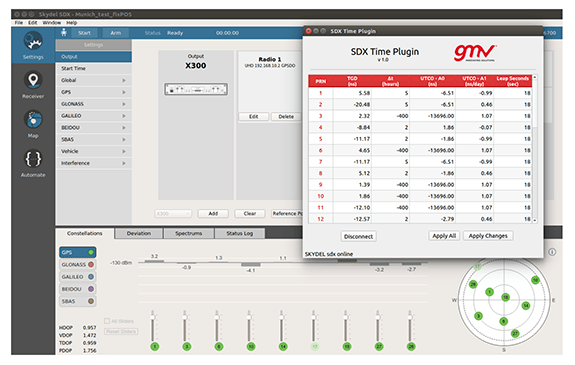575x365 pixels.
Task: Click the Apply Changes button
Action: 488,236
